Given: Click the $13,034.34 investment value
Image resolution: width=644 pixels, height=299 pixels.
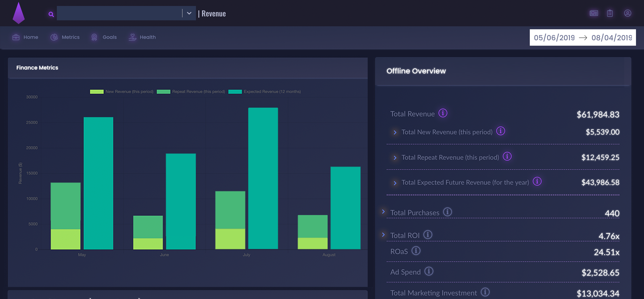Looking at the screenshot, I should (598, 294).
